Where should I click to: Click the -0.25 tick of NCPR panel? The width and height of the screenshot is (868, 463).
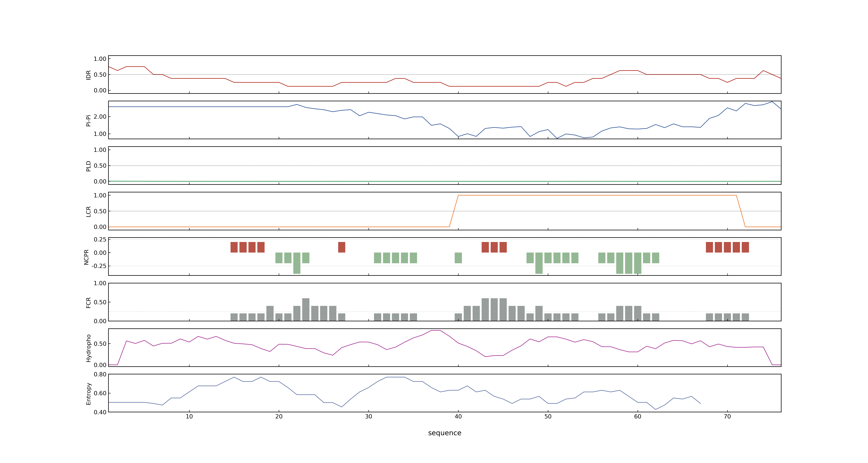(x=99, y=266)
